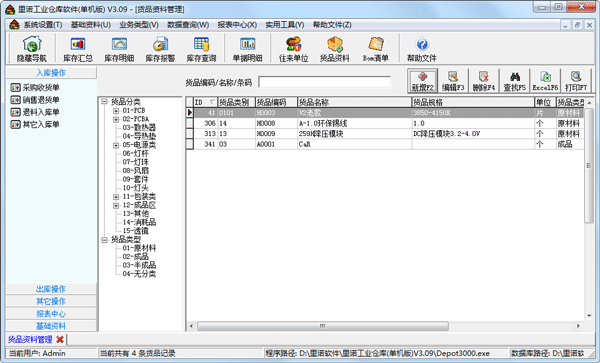Select row with code HD009
600x363 pixels.
[388, 133]
